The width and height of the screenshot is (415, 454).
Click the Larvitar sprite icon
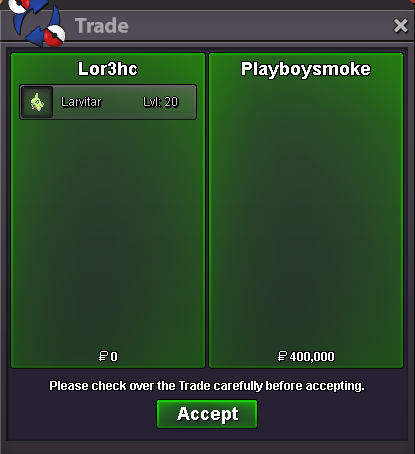(37, 102)
